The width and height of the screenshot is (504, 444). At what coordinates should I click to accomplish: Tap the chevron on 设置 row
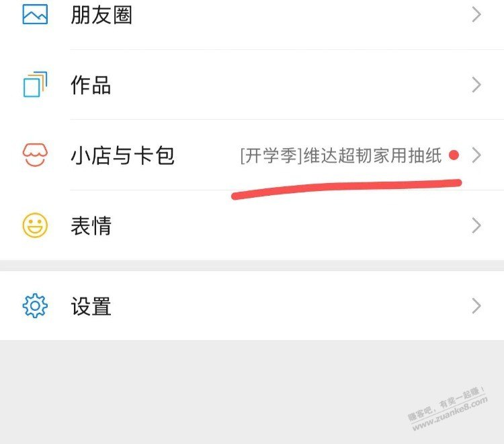476,305
